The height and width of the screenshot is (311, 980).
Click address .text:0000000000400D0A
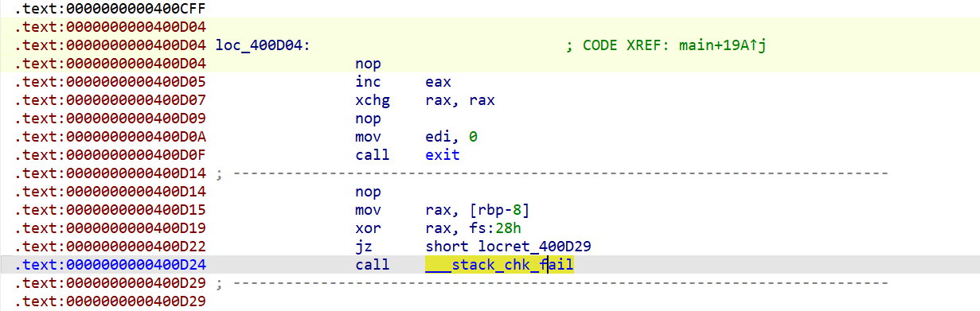coord(110,137)
